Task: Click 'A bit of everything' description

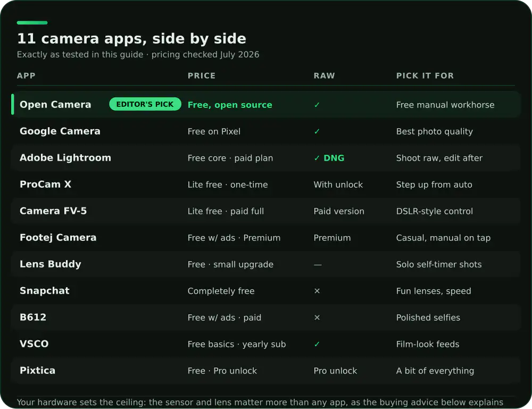Action: point(435,371)
